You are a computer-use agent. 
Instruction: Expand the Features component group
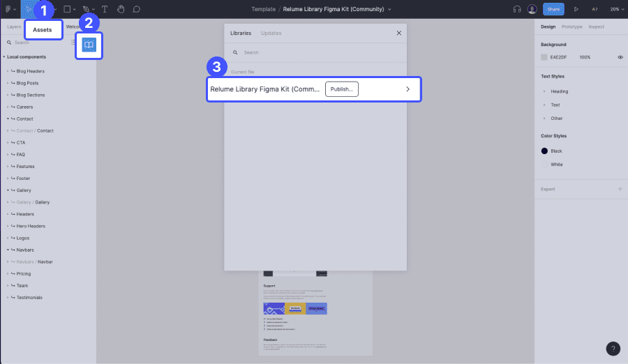(x=8, y=167)
